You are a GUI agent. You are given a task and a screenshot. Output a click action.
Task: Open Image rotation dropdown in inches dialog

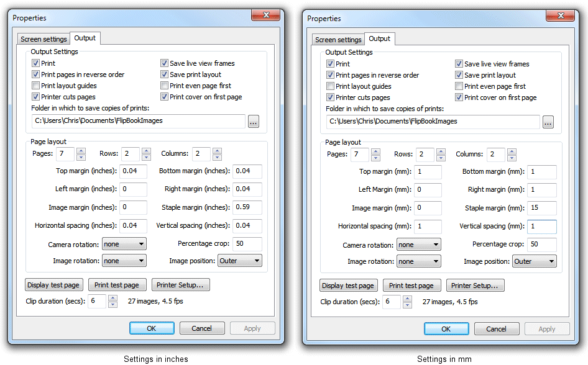[124, 261]
